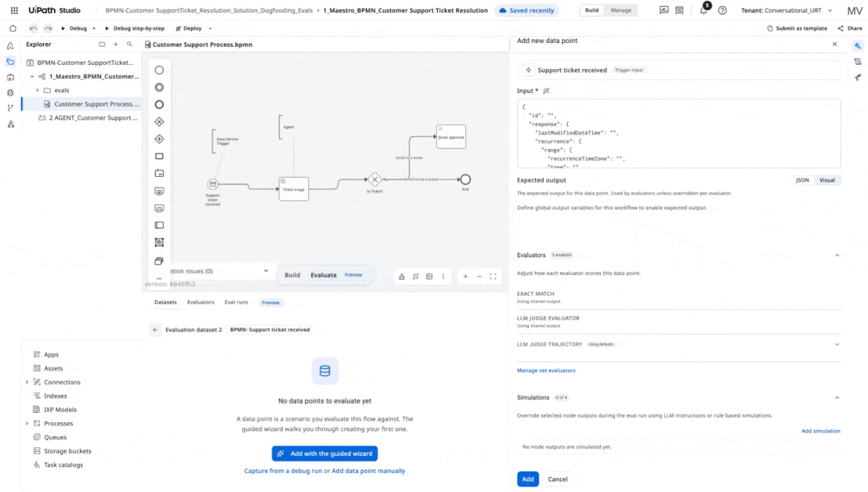Expand the Processes resource node
The height and width of the screenshot is (492, 868).
pos(27,424)
